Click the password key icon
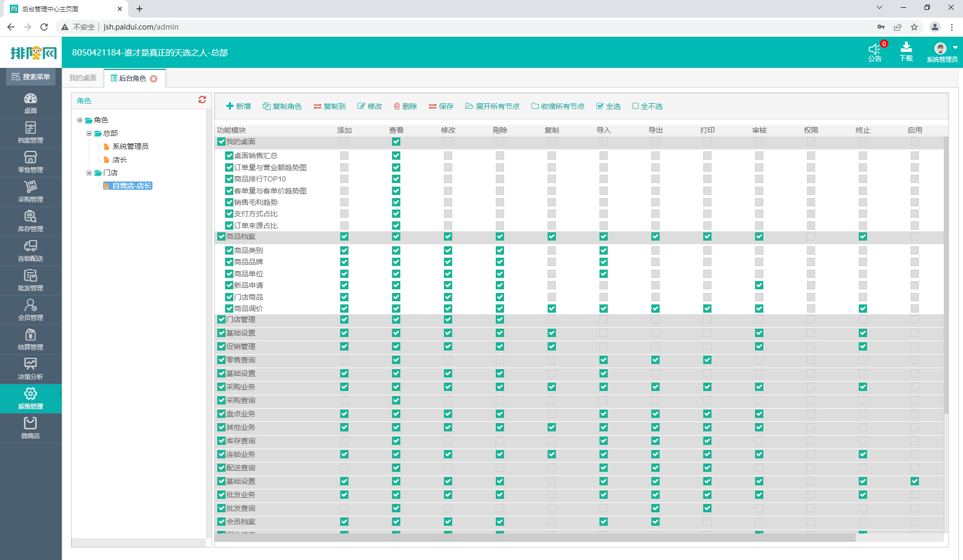Screen dimensions: 963x560 [x=881, y=27]
